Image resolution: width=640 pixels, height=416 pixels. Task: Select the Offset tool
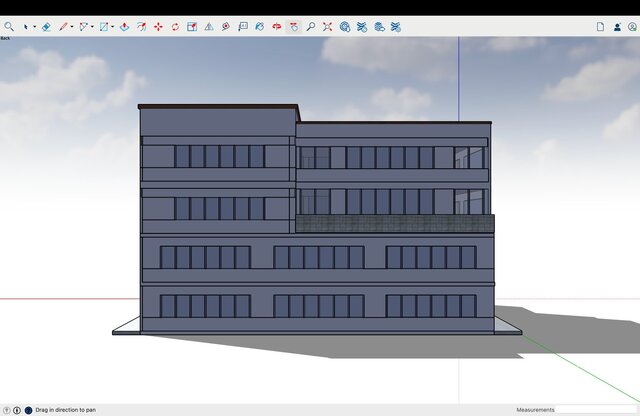141,27
